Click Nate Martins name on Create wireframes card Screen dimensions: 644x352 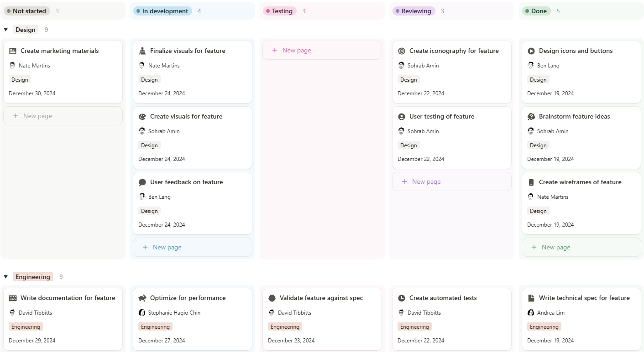(x=553, y=197)
